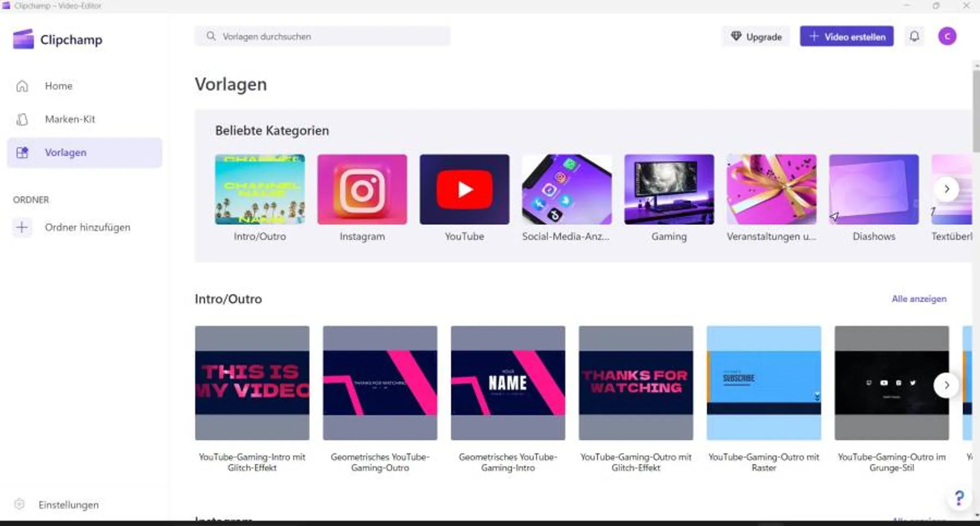Viewport: 980px width, 526px height.
Task: Click the Intro/Outro label under category tile
Action: point(260,236)
